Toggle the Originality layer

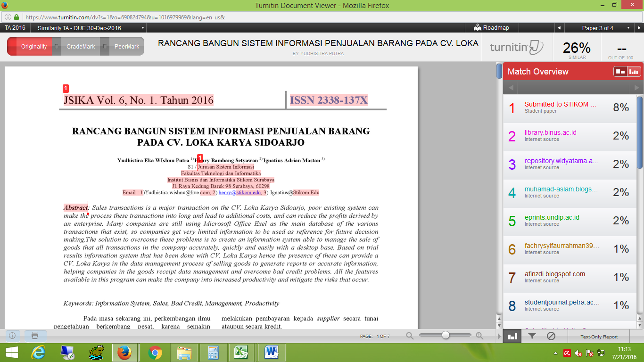click(x=30, y=47)
